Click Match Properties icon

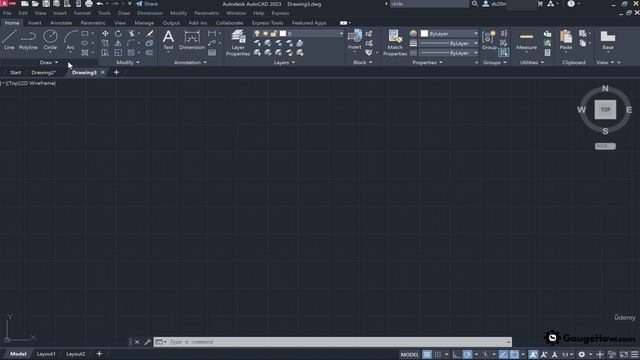(395, 42)
